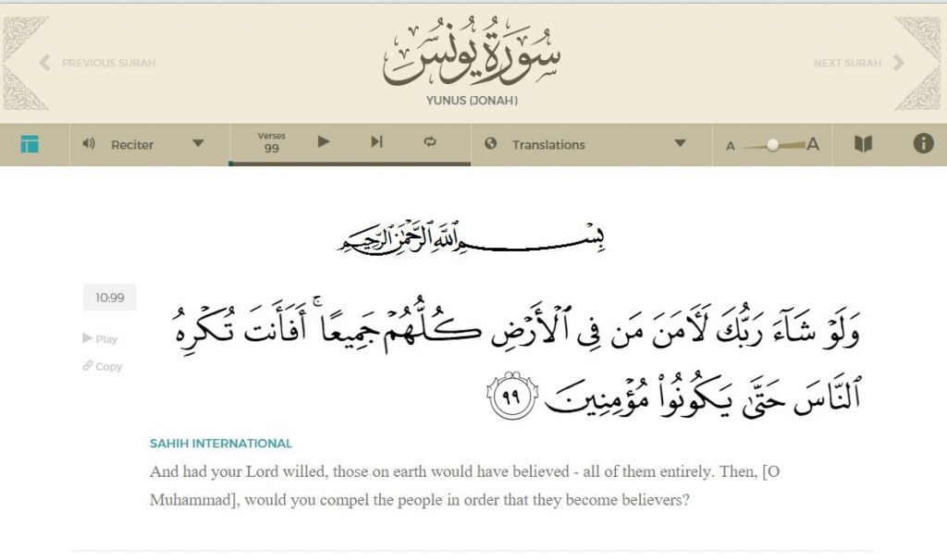Open the Verses 99 selector

point(271,143)
